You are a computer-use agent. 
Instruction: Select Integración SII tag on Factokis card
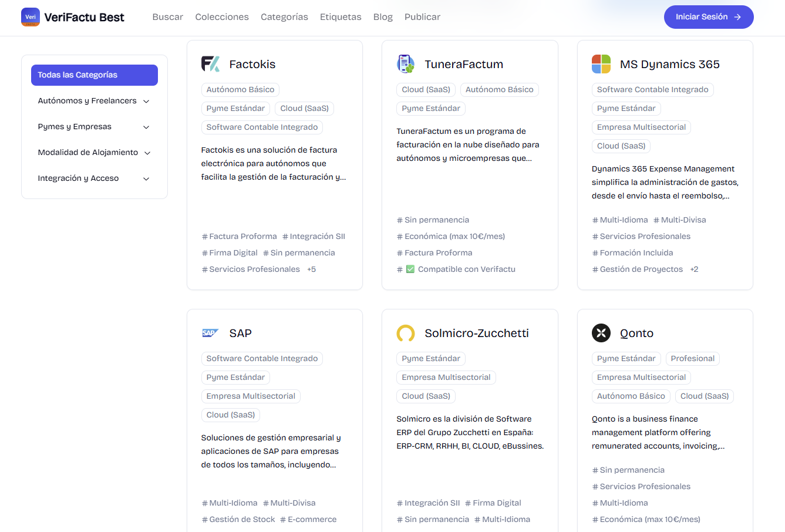(314, 237)
